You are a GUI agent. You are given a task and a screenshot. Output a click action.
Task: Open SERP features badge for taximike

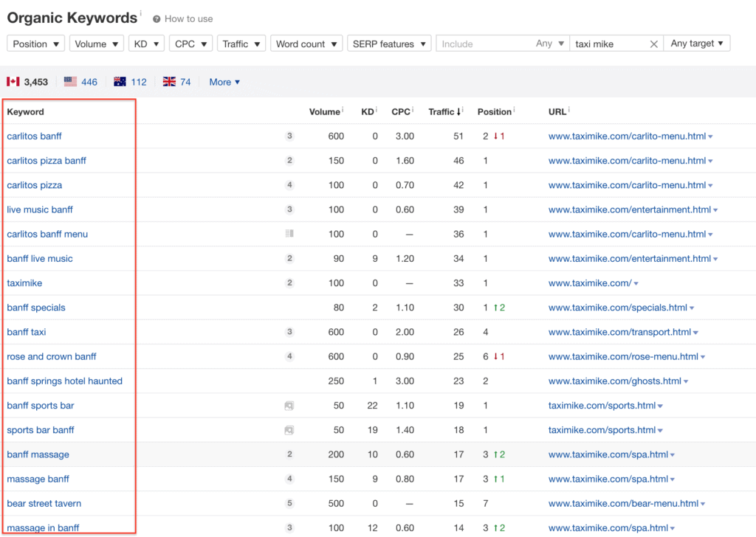pyautogui.click(x=289, y=283)
